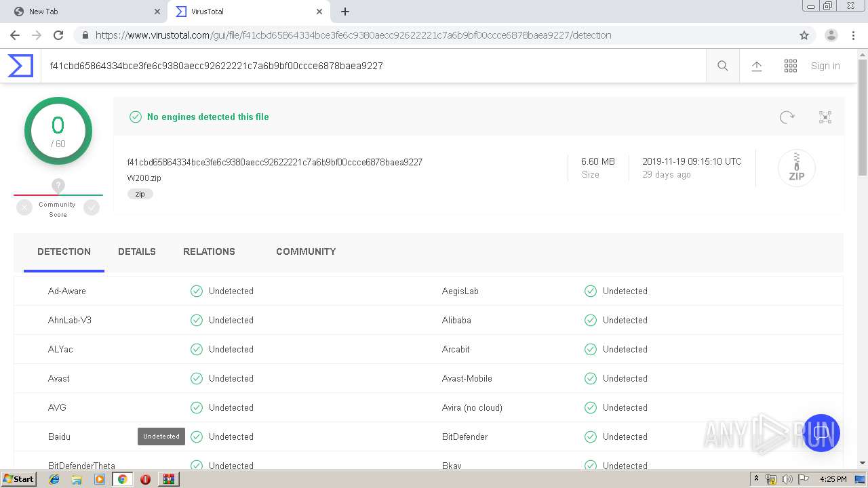Click the W200.zip file name
Screen dimensions: 868x488
(x=144, y=178)
